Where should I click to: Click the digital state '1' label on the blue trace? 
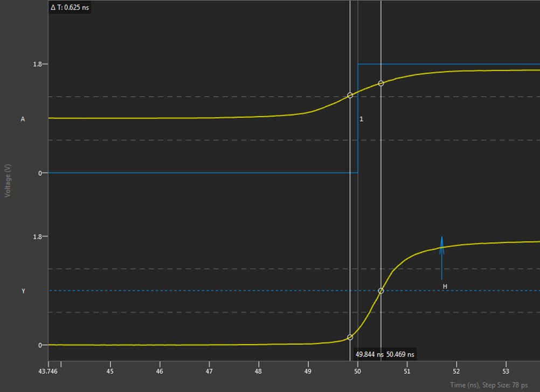361,119
